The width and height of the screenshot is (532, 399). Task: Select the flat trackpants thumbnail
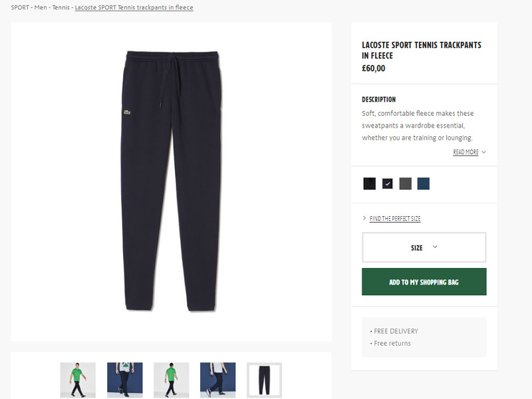click(x=264, y=380)
